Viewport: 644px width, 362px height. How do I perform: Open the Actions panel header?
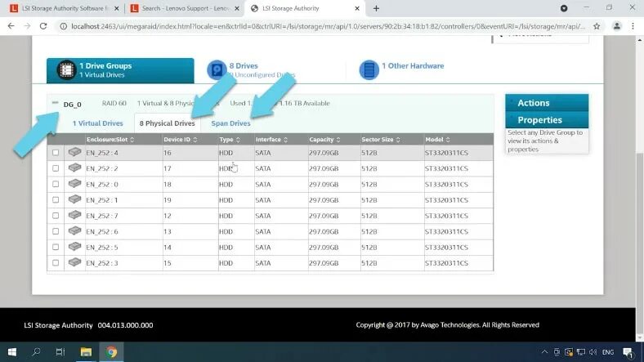[547, 103]
